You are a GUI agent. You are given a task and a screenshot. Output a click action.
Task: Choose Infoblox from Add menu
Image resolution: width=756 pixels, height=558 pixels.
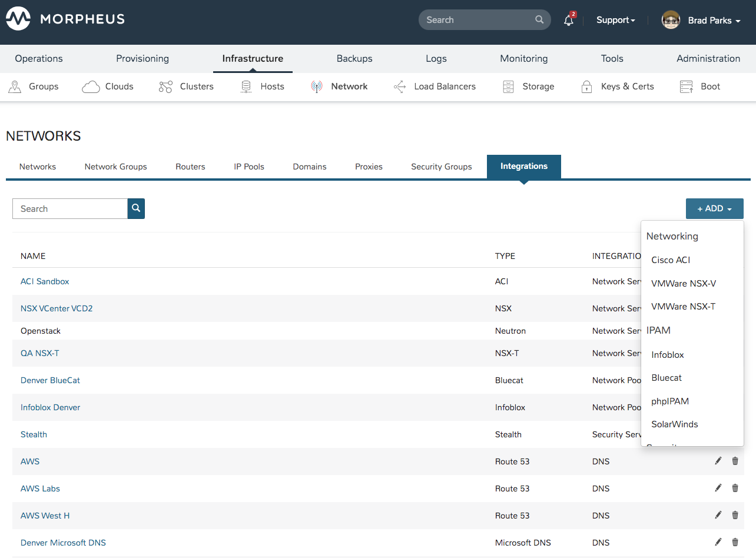tap(668, 354)
